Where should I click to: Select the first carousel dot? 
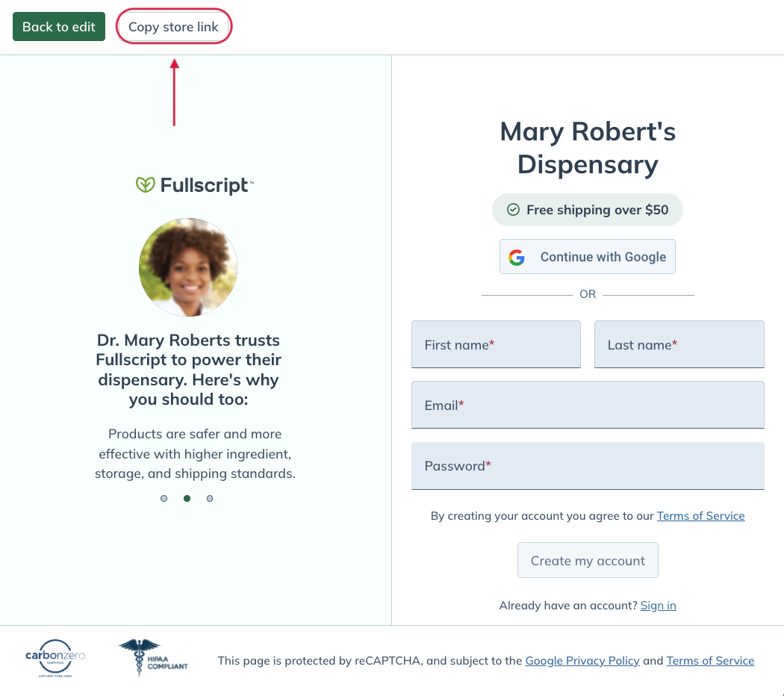pos(164,499)
